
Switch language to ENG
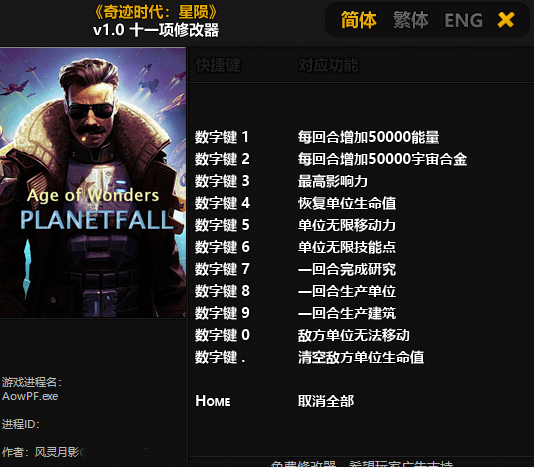click(464, 20)
